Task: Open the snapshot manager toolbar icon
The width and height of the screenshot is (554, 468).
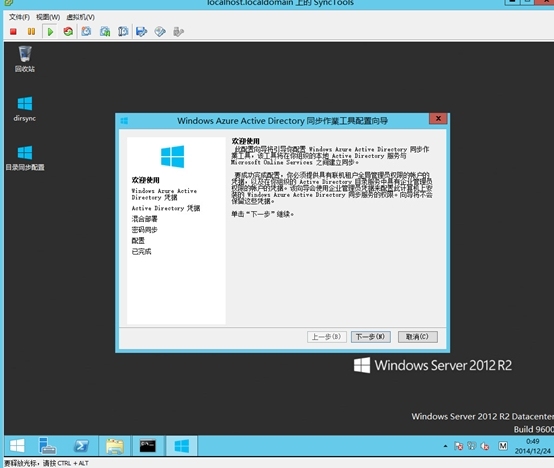Action: click(123, 32)
